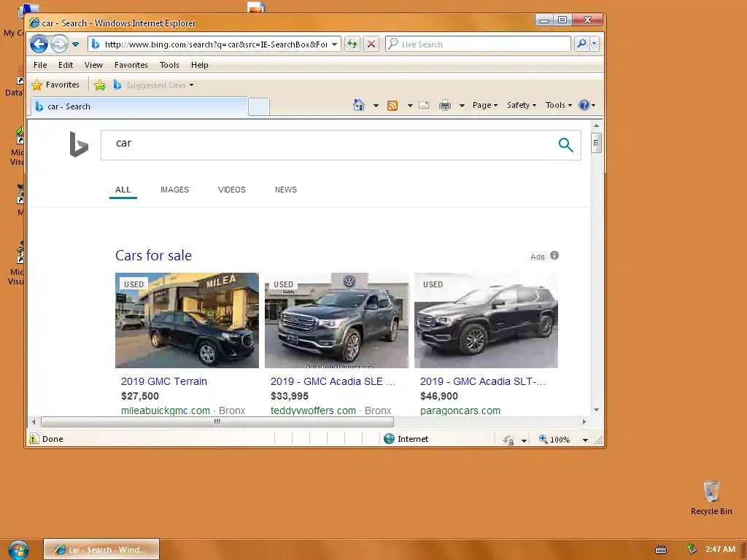Click the Bing logo
This screenshot has width=747, height=560.
pos(79,144)
